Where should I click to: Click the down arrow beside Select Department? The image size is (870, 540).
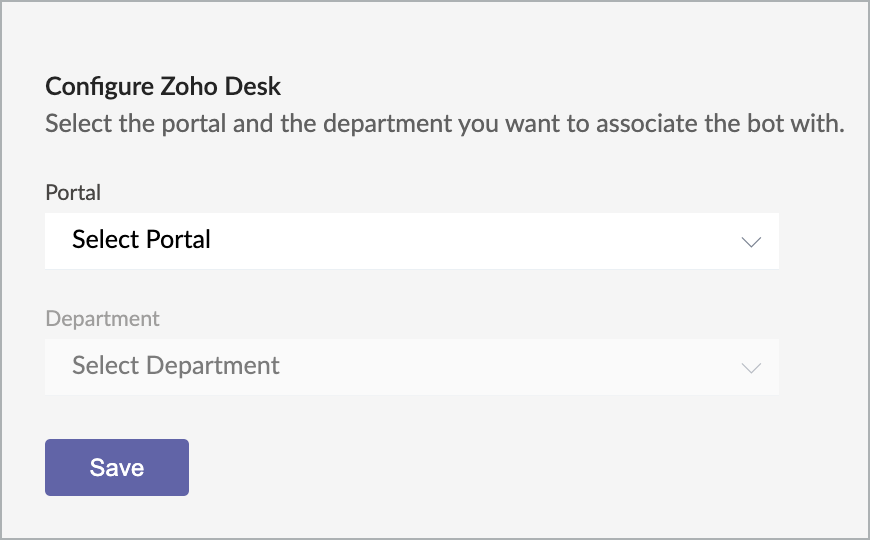pyautogui.click(x=751, y=367)
